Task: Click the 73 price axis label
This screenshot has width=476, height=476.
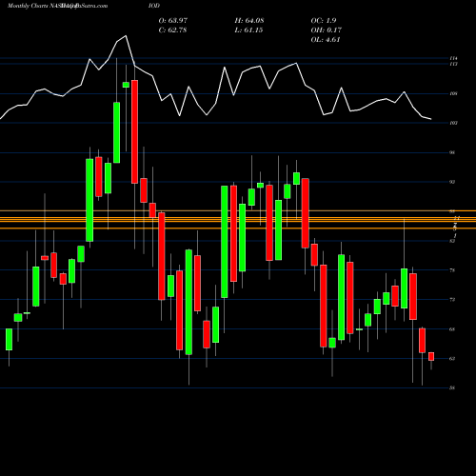Action: [452, 300]
